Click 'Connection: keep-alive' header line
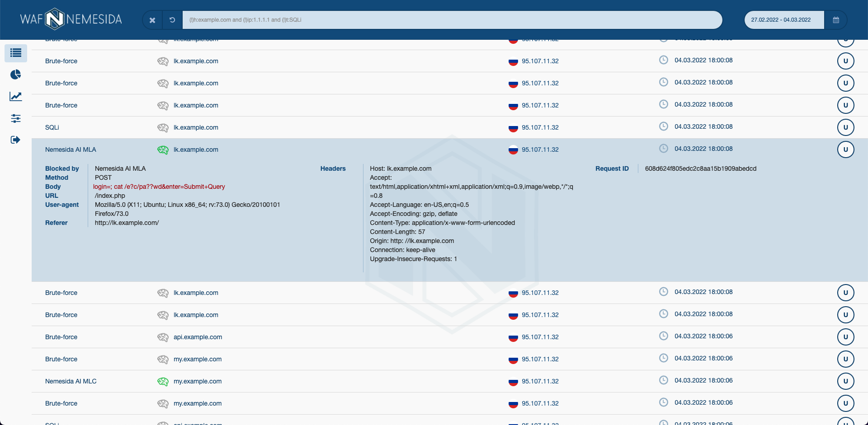The width and height of the screenshot is (868, 425). pos(402,250)
